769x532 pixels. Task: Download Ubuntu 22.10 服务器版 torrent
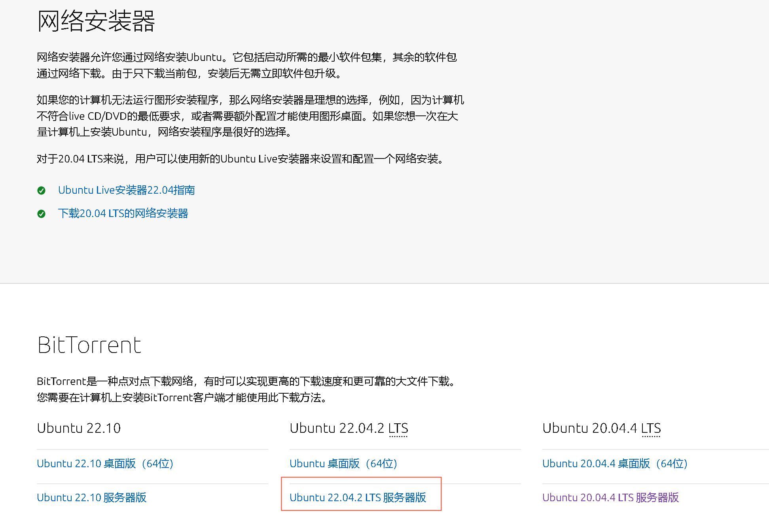pos(91,497)
